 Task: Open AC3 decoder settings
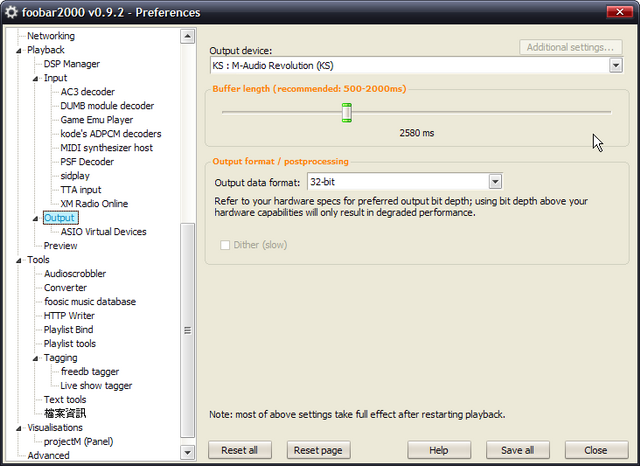tap(88, 92)
